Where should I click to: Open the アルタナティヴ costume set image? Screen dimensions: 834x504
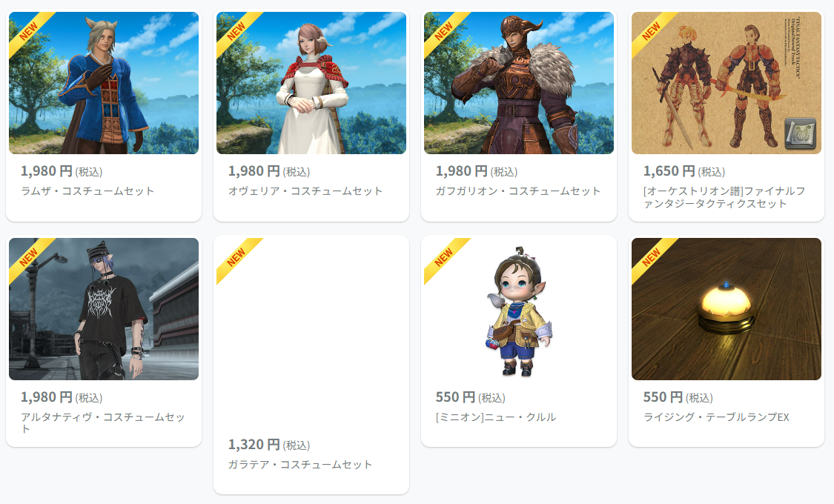[x=104, y=309]
